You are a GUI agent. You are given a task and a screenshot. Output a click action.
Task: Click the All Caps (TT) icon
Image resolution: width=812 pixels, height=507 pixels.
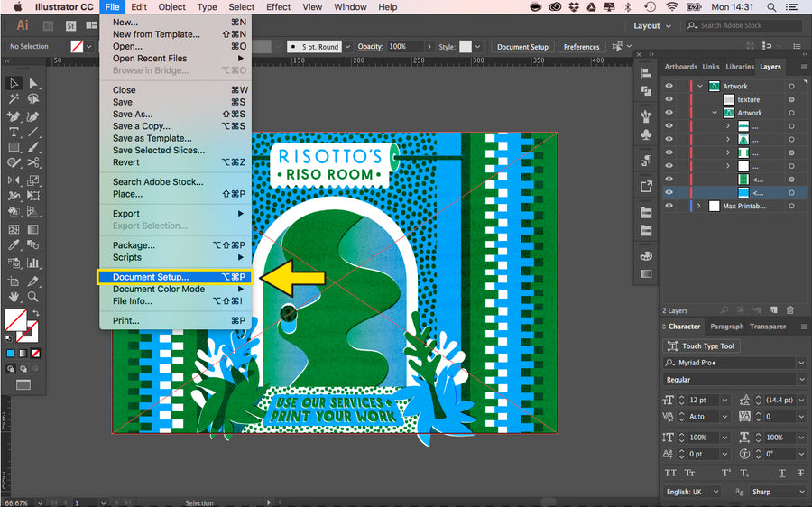point(670,473)
